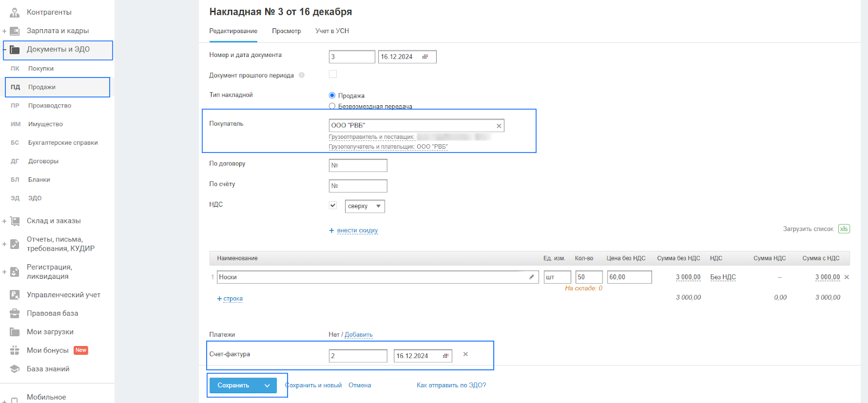
Task: Select the Продажа radio button
Action: click(x=332, y=95)
